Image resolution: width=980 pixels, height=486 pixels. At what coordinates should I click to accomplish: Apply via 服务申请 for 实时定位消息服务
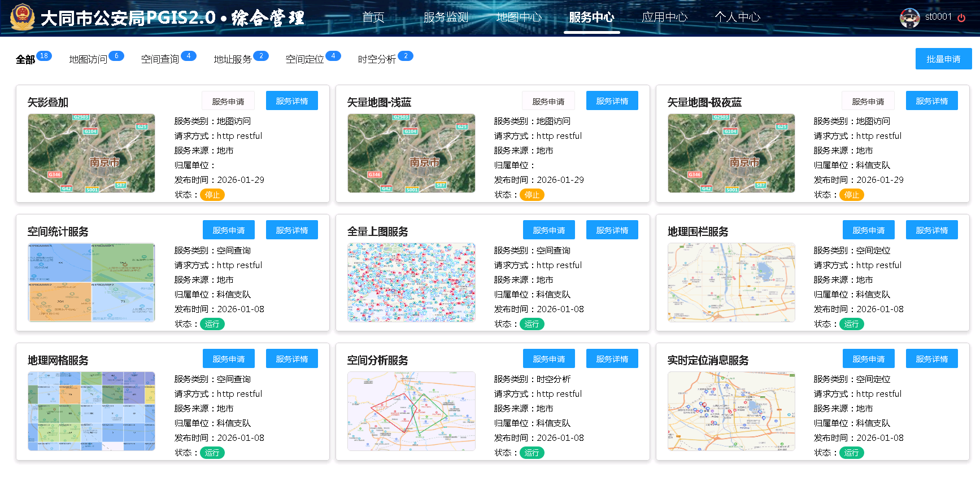[869, 358]
